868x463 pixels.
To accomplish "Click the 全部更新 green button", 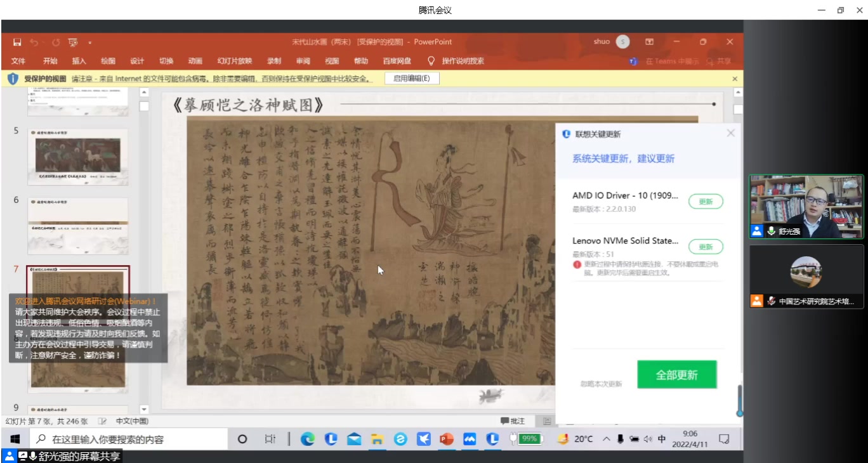I will [677, 375].
